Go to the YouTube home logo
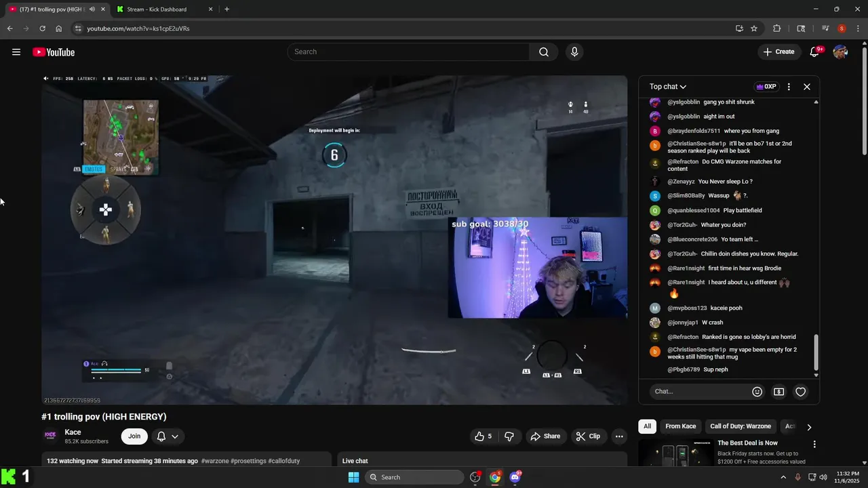 tap(54, 52)
